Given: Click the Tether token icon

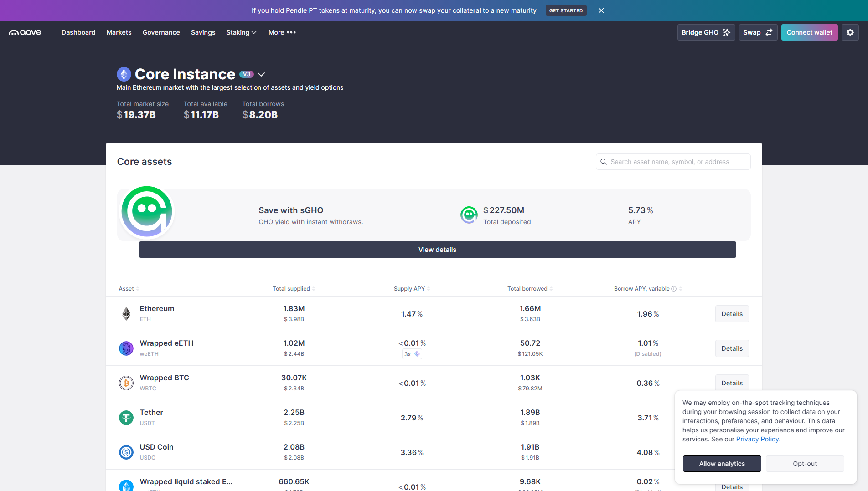Looking at the screenshot, I should coord(126,418).
